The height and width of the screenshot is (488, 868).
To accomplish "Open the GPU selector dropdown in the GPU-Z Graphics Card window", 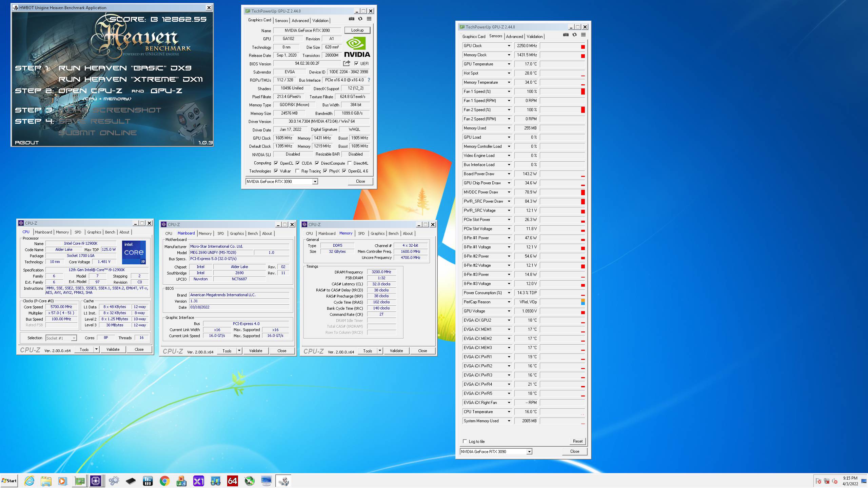I will click(x=315, y=182).
